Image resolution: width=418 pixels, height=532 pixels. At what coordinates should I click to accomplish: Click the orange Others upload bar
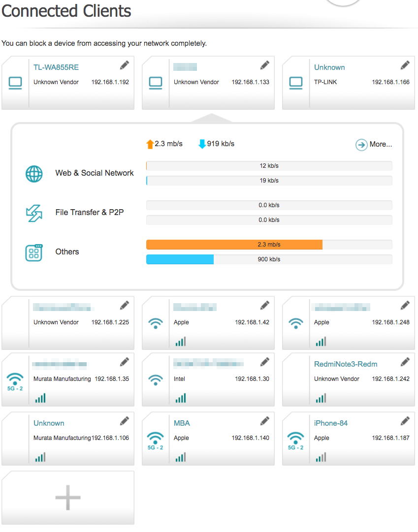point(234,245)
